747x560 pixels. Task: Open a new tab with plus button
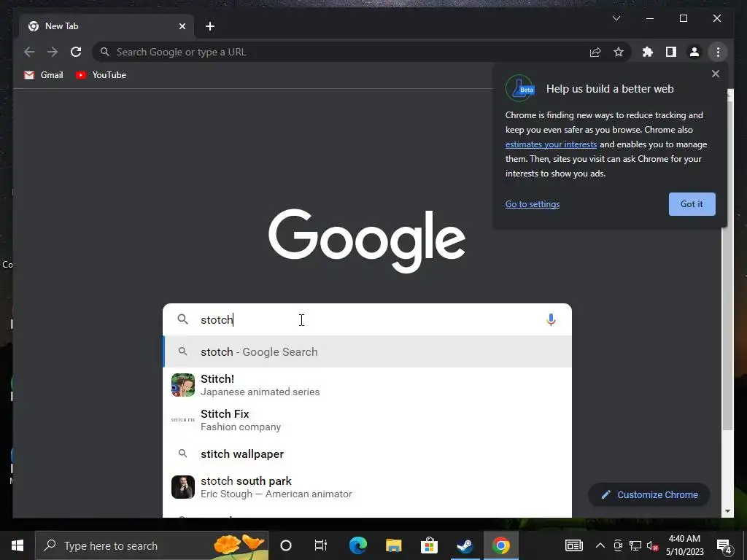210,26
